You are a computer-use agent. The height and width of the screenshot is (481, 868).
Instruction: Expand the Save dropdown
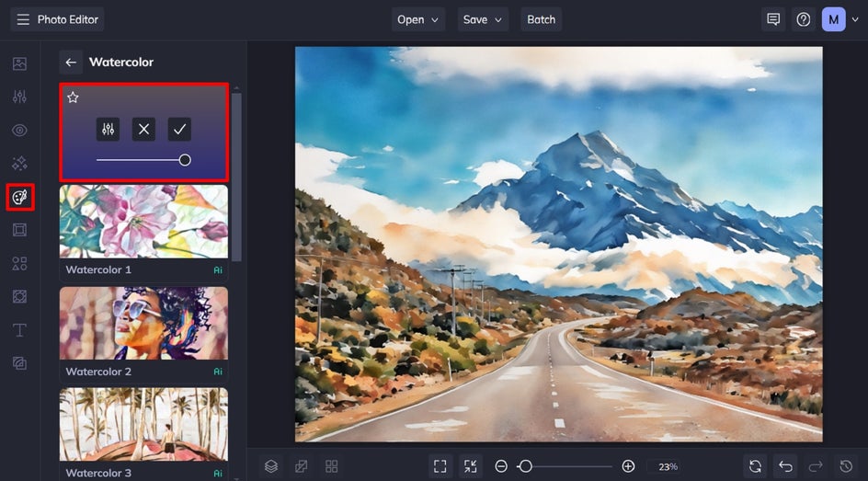tap(483, 19)
